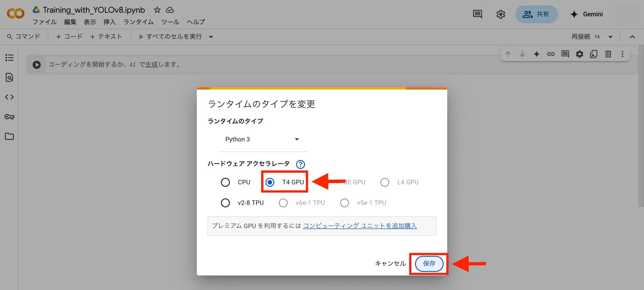Add a code cell with + コード

pos(69,37)
